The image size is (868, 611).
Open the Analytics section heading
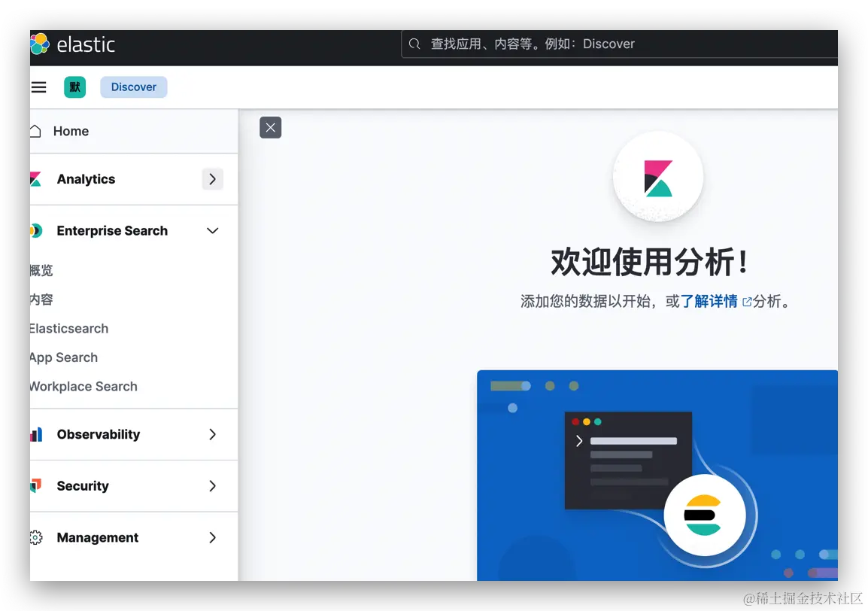pyautogui.click(x=86, y=179)
